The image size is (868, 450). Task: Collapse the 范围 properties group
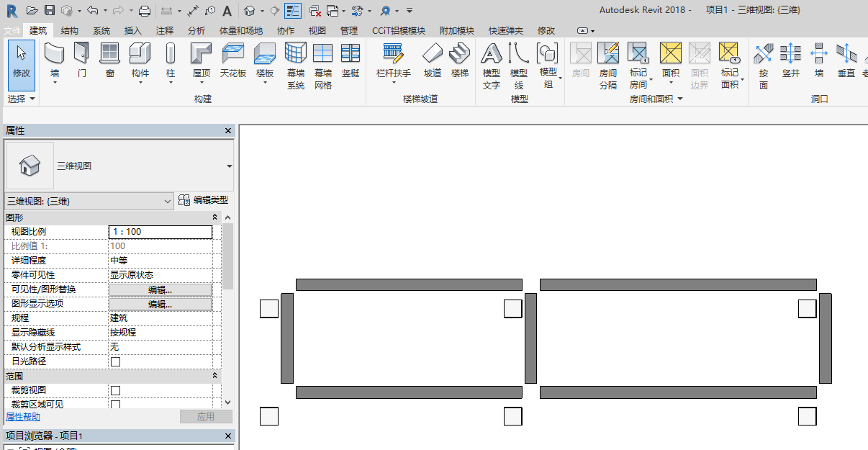pyautogui.click(x=214, y=376)
